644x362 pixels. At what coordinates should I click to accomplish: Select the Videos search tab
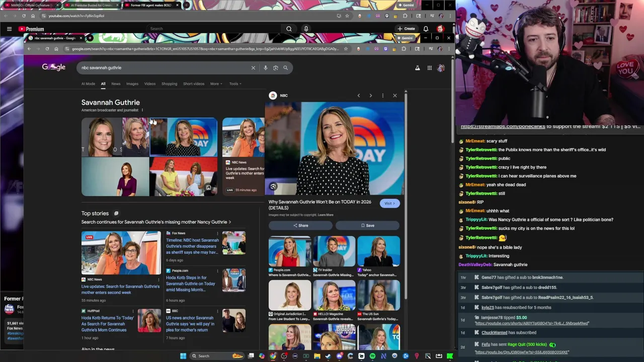click(x=150, y=84)
